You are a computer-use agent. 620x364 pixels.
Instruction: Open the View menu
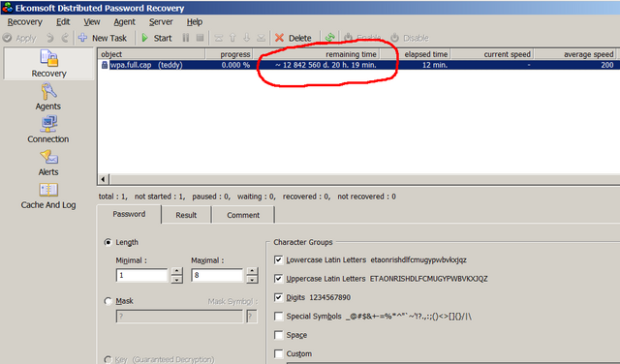[x=92, y=22]
